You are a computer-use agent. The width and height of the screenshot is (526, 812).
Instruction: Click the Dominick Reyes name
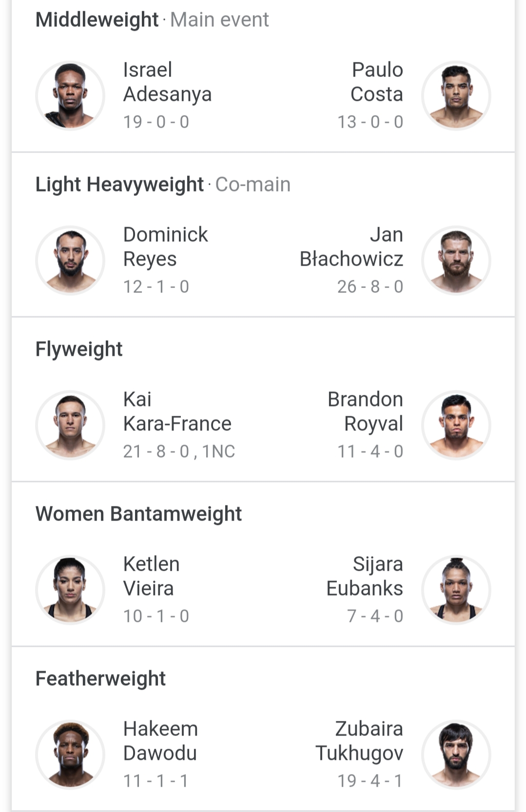point(165,247)
